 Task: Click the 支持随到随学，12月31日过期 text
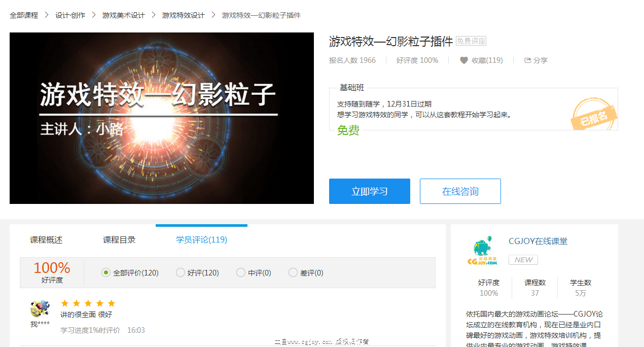click(x=384, y=104)
